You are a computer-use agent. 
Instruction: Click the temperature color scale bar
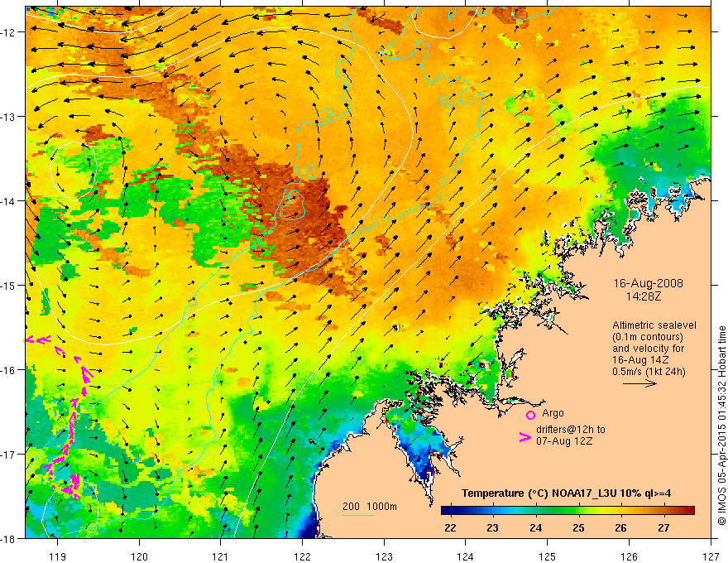[568, 510]
